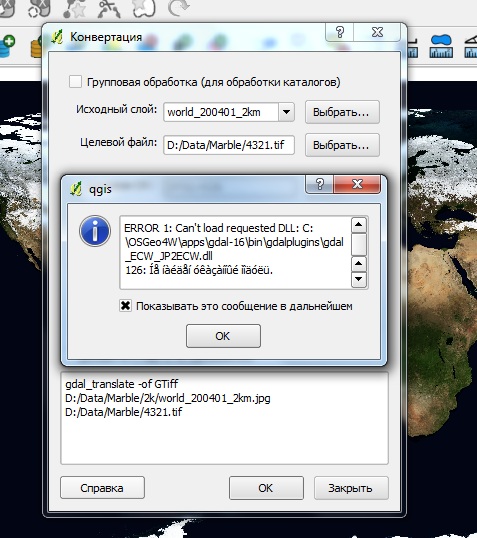Click the help '?' button of qgis message
The width and height of the screenshot is (477, 538).
[319, 184]
